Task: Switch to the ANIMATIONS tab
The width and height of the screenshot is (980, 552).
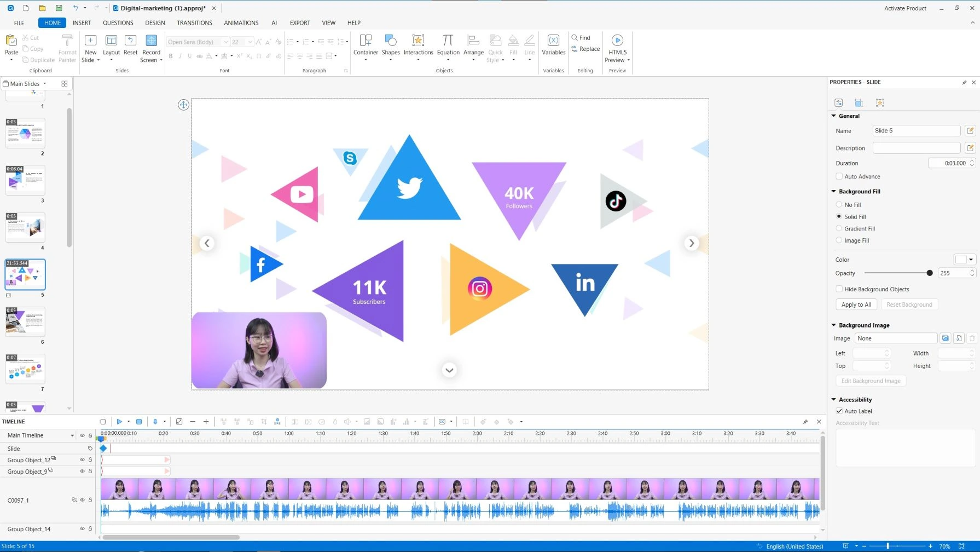Action: pyautogui.click(x=241, y=23)
